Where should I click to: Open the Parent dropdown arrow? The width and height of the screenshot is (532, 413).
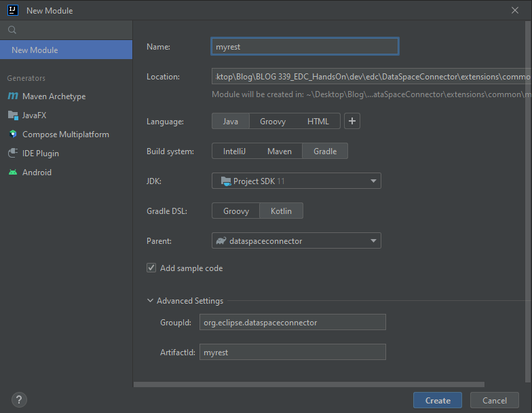[373, 240]
